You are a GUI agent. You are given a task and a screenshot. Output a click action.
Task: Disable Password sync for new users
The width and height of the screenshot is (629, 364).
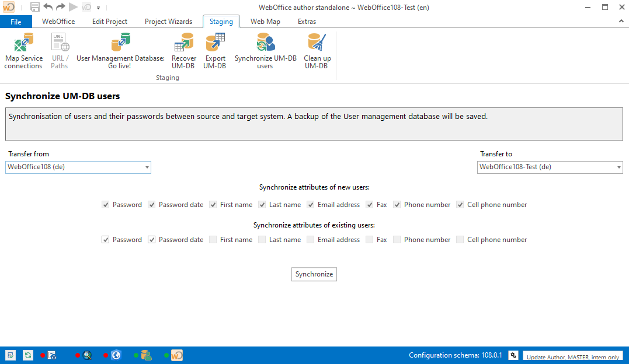click(x=106, y=204)
